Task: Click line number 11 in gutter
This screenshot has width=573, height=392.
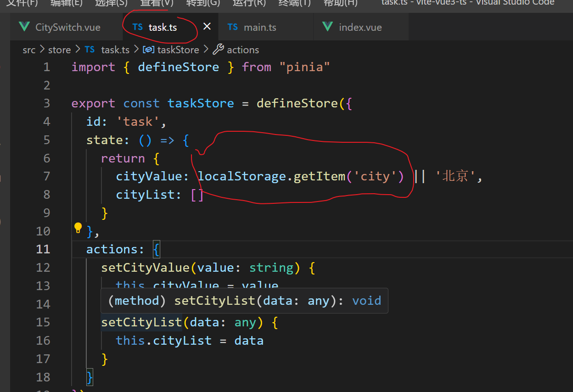Action: pyautogui.click(x=43, y=249)
